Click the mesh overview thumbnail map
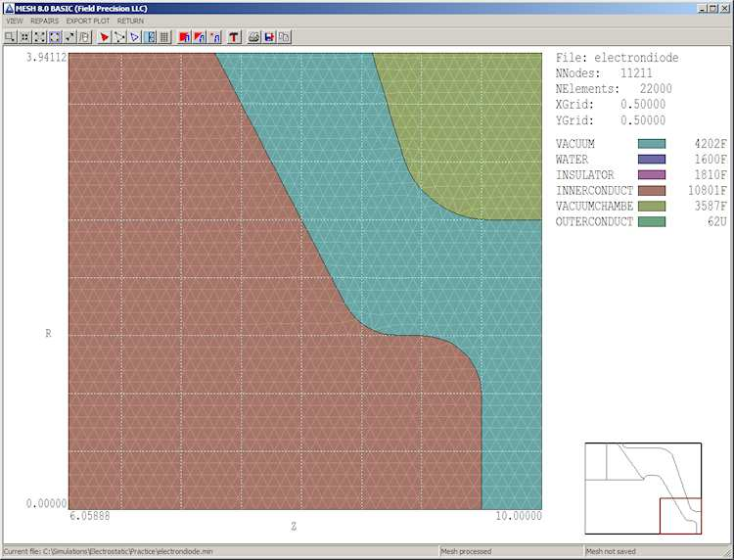Screen dimensions: 734x560 (x=643, y=489)
